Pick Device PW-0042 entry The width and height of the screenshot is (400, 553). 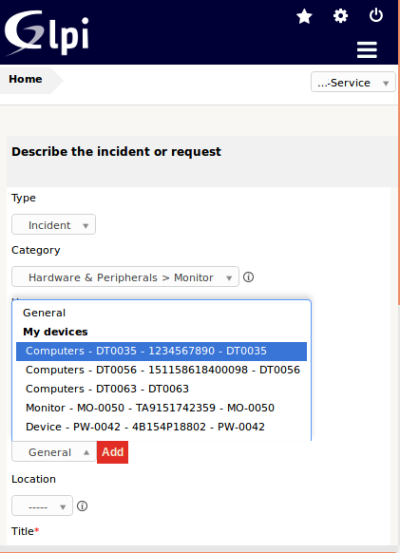(x=161, y=427)
